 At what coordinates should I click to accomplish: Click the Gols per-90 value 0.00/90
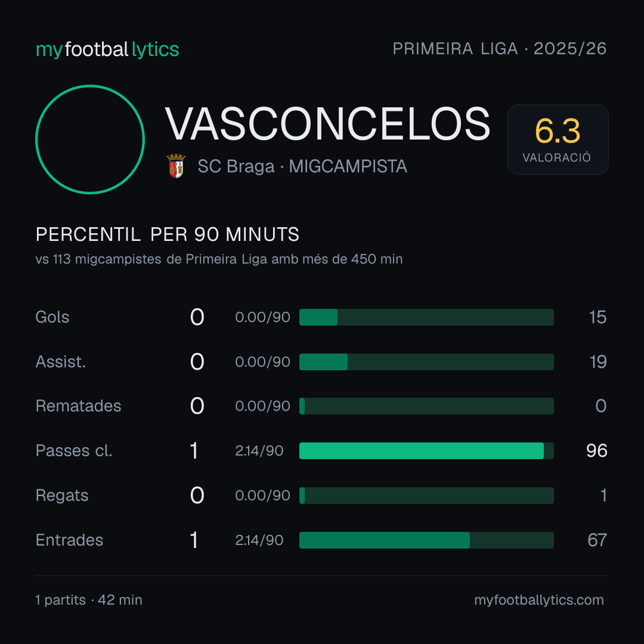click(262, 317)
